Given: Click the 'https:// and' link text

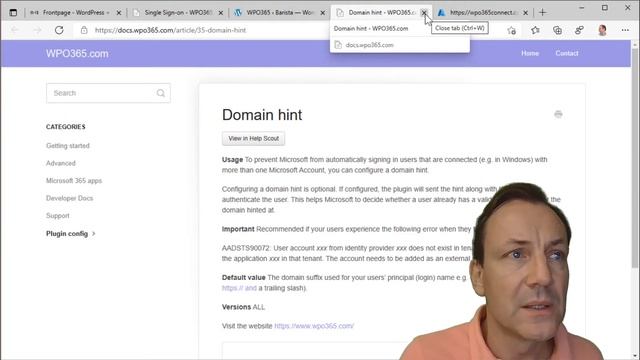Looking at the screenshot, I should pyautogui.click(x=239, y=288).
